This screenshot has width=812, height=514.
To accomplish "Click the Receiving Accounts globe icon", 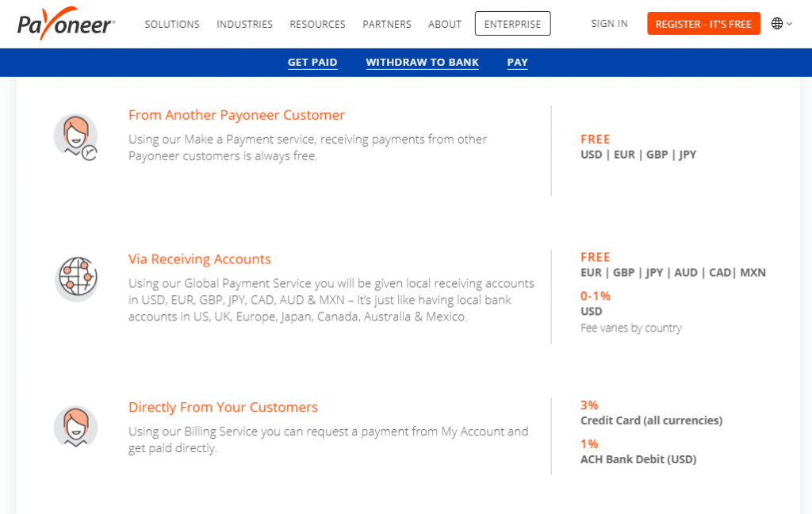I will click(76, 278).
